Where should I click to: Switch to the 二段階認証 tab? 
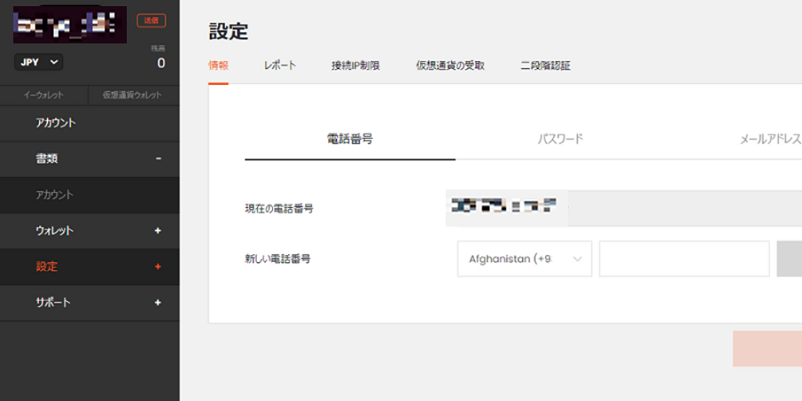click(545, 65)
